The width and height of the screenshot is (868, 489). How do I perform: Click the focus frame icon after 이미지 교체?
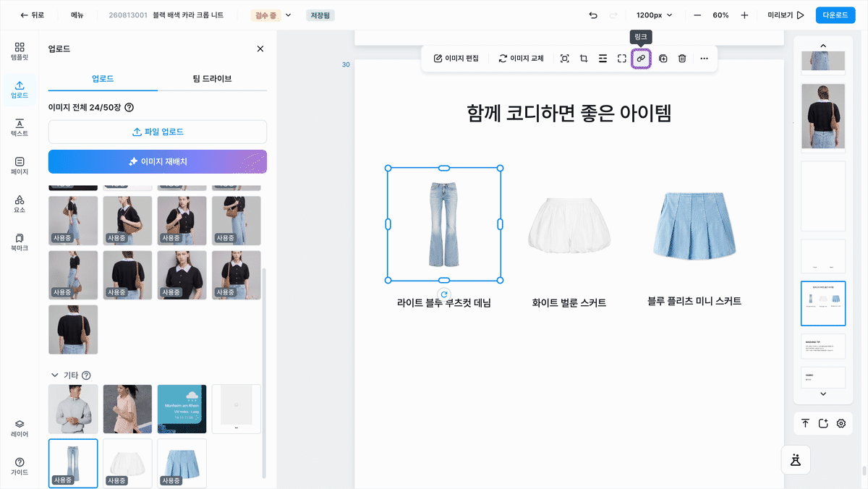coord(565,59)
